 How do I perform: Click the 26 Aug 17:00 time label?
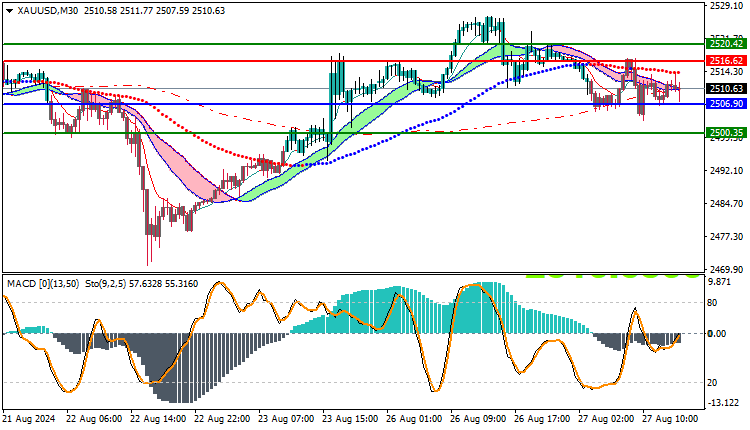click(x=542, y=419)
